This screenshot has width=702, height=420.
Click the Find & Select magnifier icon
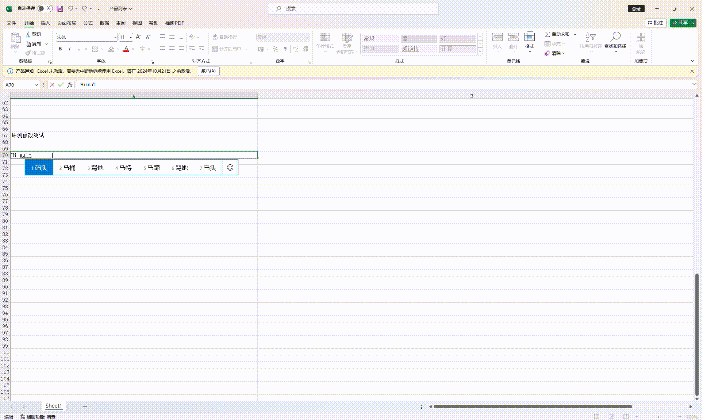pyautogui.click(x=616, y=37)
